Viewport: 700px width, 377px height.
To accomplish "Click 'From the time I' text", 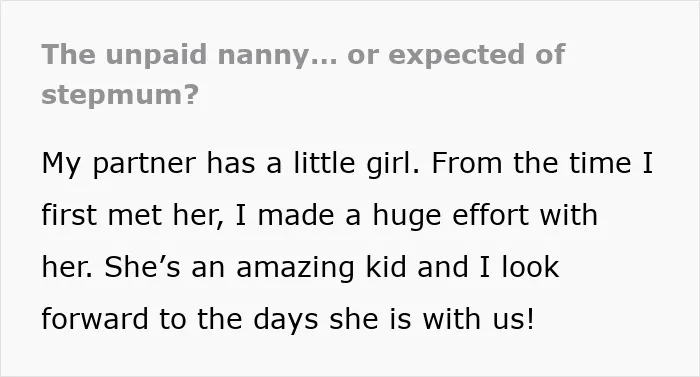I will [x=542, y=163].
